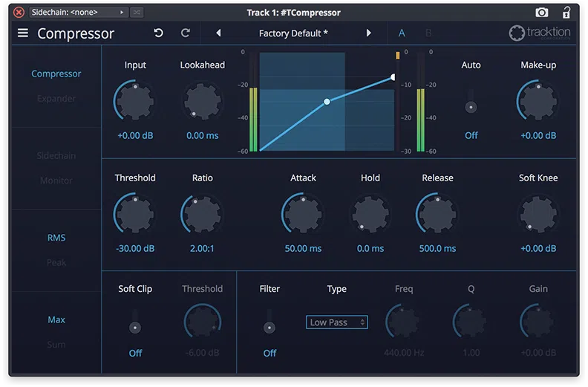Open the hamburger menu beside Compressor
The height and width of the screenshot is (387, 588).
tap(23, 33)
